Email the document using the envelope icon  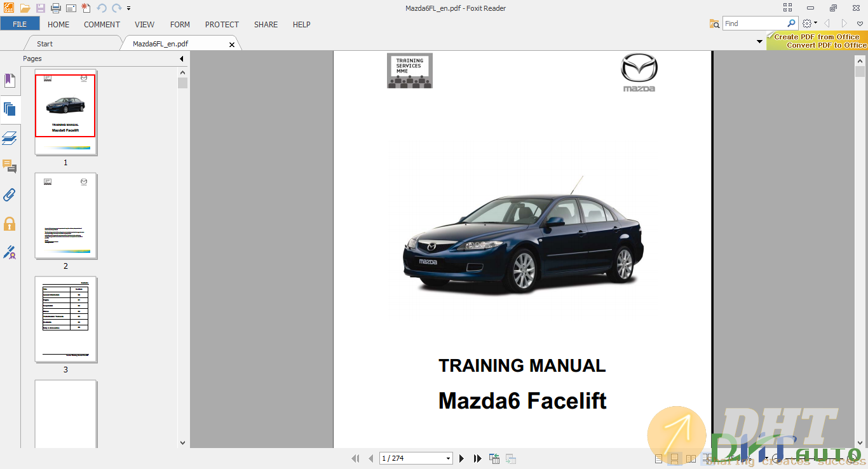(71, 8)
